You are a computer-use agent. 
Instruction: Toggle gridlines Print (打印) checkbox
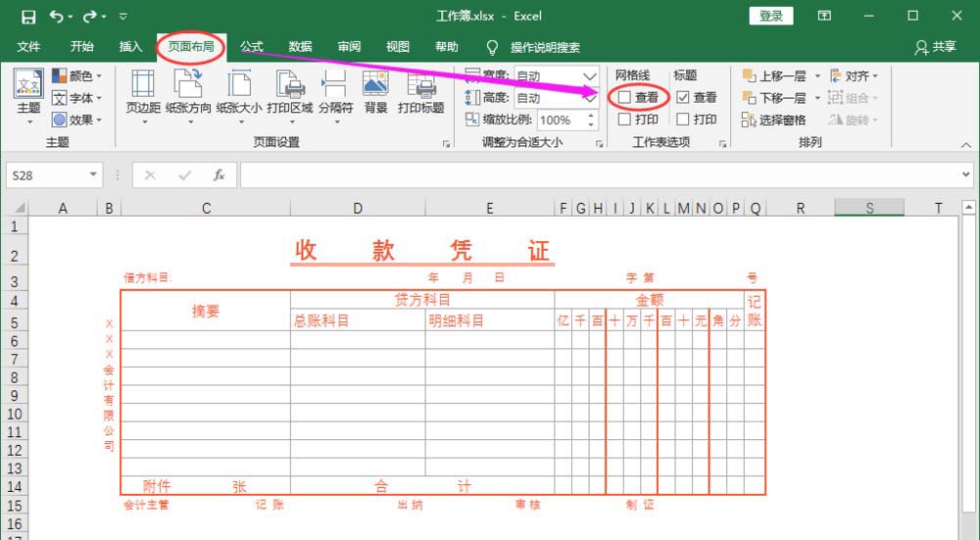(x=624, y=120)
